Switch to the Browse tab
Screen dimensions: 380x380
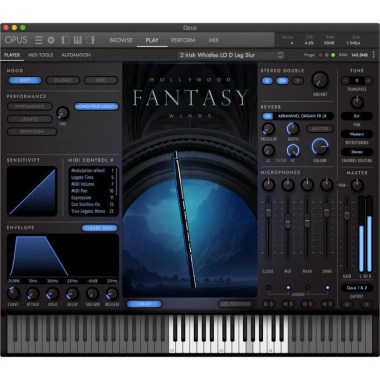[121, 40]
